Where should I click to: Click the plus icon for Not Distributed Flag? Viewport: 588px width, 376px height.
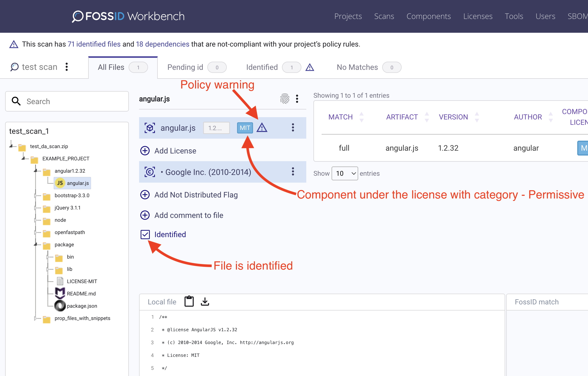click(x=145, y=195)
